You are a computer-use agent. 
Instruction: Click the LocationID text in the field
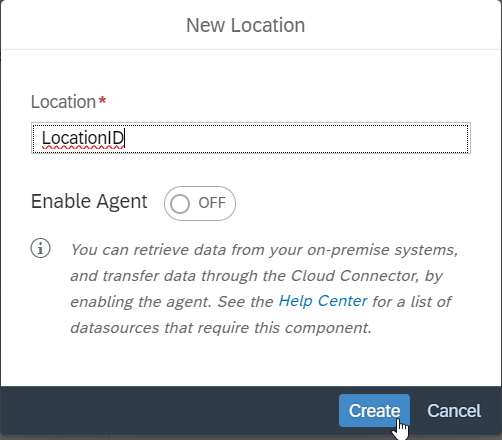pyautogui.click(x=83, y=138)
